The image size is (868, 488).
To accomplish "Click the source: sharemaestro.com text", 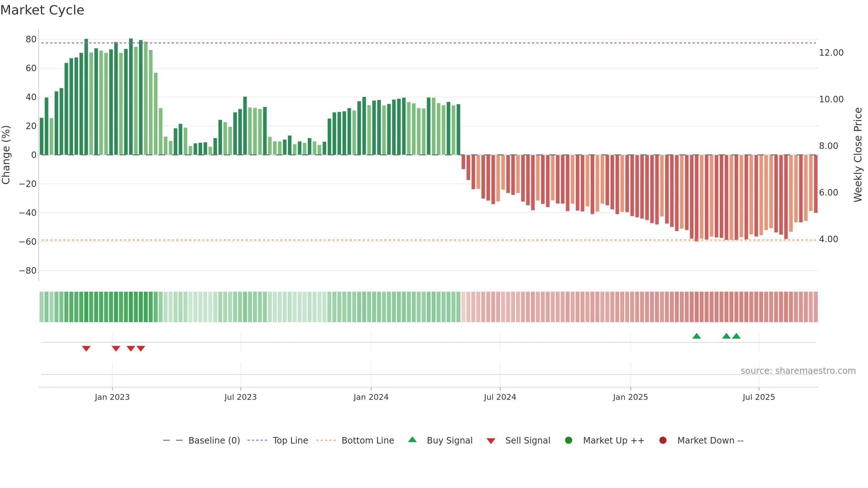I will coord(798,371).
